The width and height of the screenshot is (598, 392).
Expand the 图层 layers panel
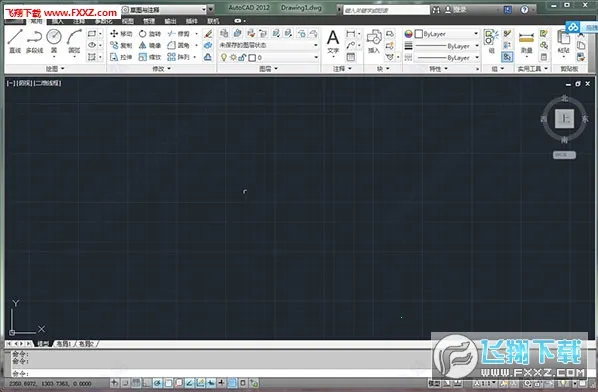tap(268, 69)
